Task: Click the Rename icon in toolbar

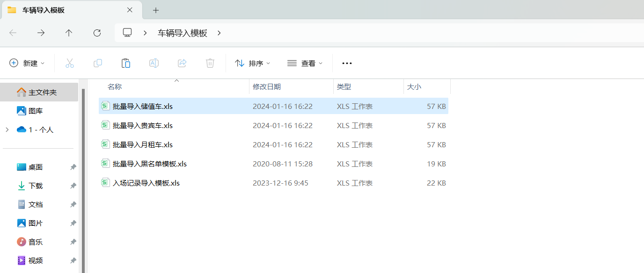Action: tap(154, 63)
